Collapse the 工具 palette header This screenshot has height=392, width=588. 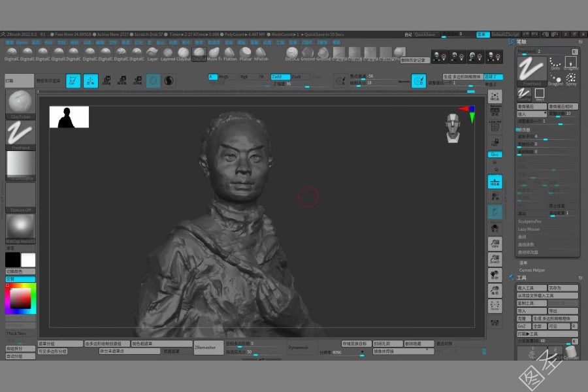pos(521,278)
